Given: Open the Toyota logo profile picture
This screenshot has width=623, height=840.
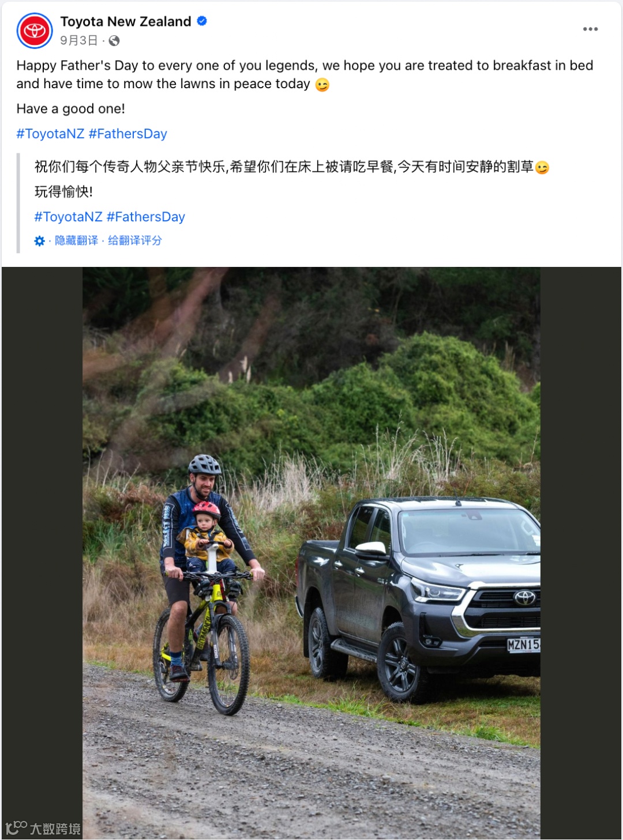Looking at the screenshot, I should click(35, 31).
